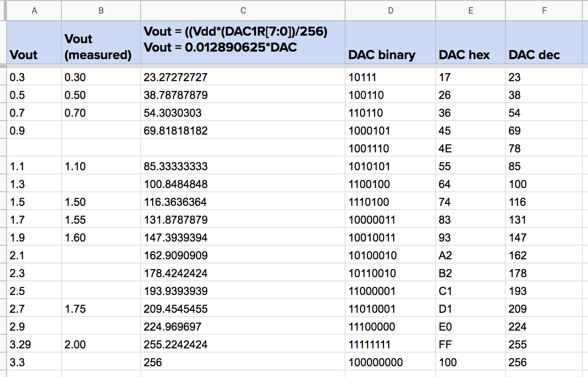588x377 pixels.
Task: Select cell containing 224.969697
Action: (243, 327)
